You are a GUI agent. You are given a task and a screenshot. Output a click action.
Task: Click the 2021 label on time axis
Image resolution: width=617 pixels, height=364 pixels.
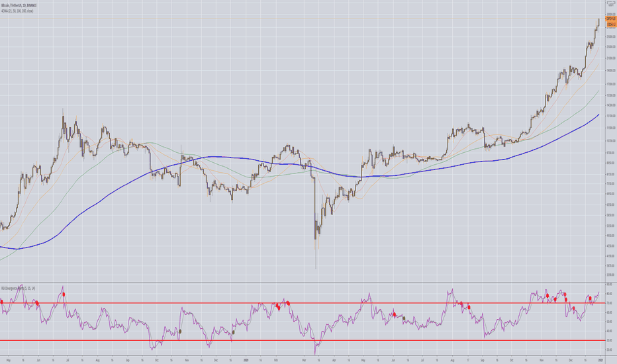pyautogui.click(x=601, y=360)
